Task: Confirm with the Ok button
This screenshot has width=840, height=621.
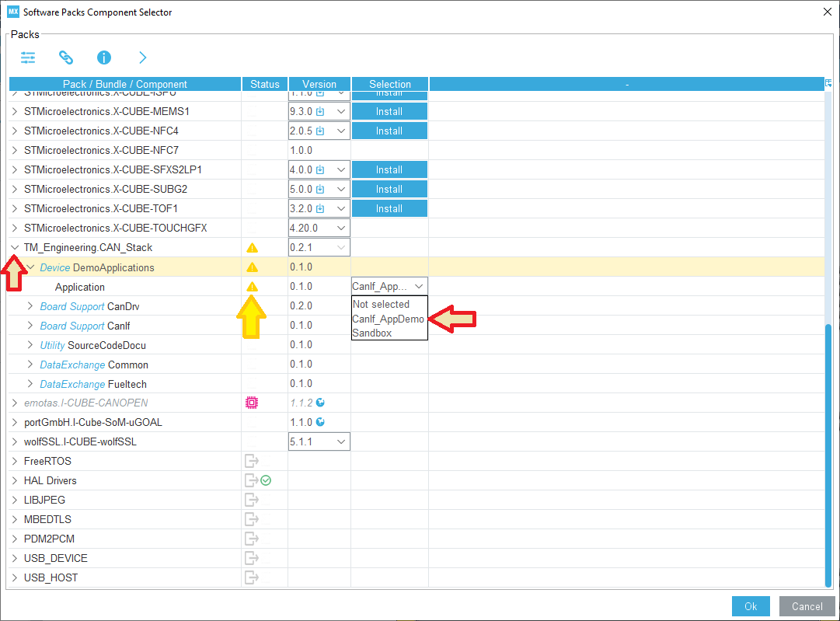Action: pyautogui.click(x=751, y=606)
